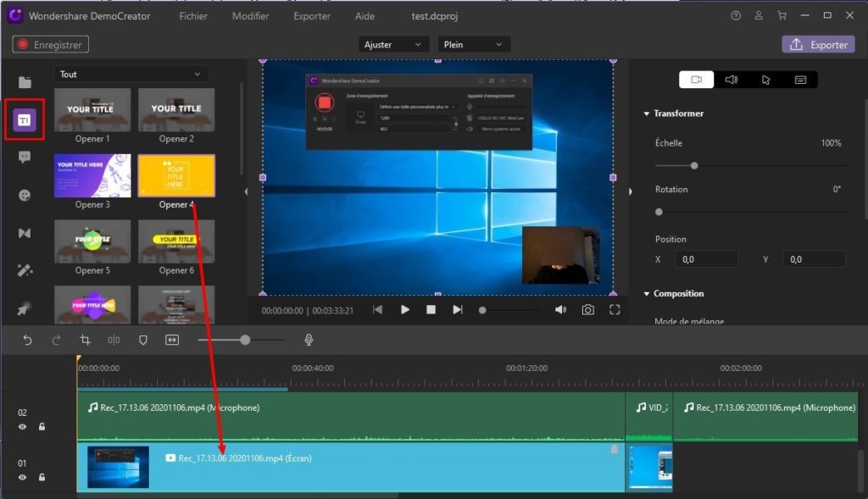Add a marker with the marker icon
Image resolution: width=868 pixels, height=499 pixels.
coord(142,340)
